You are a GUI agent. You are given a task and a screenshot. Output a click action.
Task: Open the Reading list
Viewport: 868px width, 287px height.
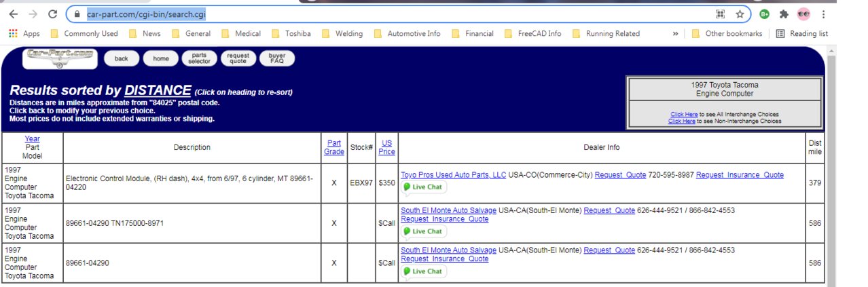tap(802, 33)
